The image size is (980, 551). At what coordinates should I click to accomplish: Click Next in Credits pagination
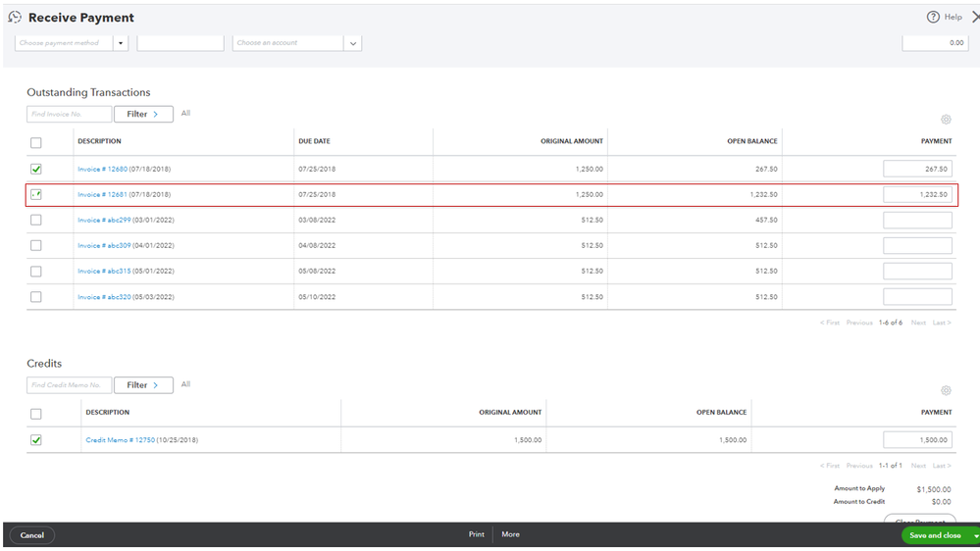click(x=918, y=466)
